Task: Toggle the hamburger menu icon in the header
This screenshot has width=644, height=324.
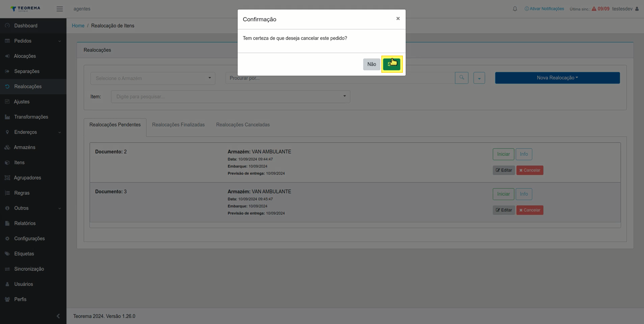Action: 60,9
